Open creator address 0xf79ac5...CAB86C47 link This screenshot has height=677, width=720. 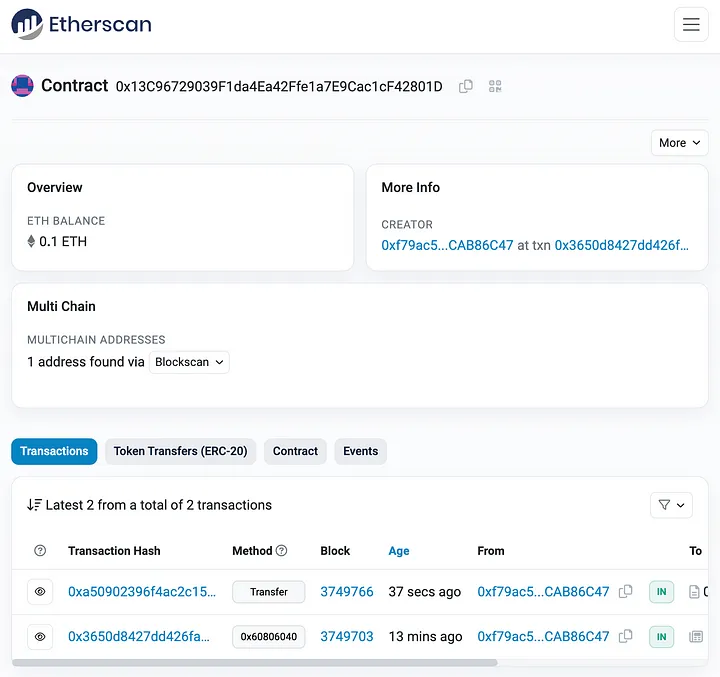[x=447, y=245]
